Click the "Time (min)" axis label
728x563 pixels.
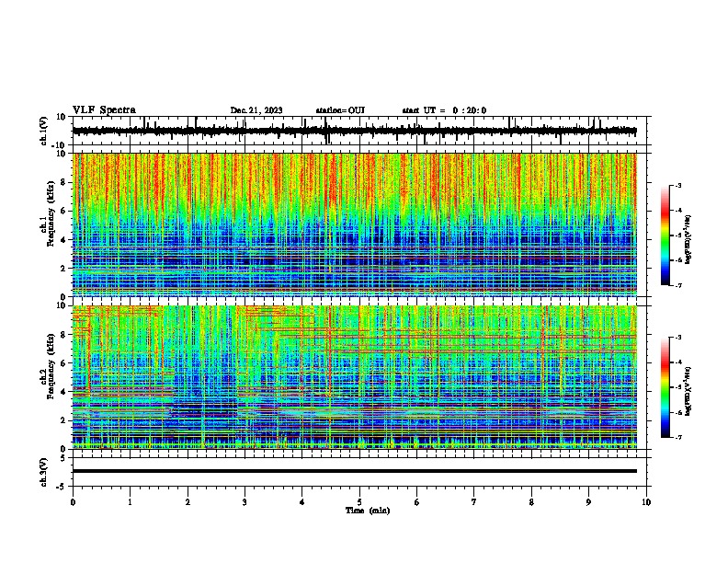(x=368, y=511)
